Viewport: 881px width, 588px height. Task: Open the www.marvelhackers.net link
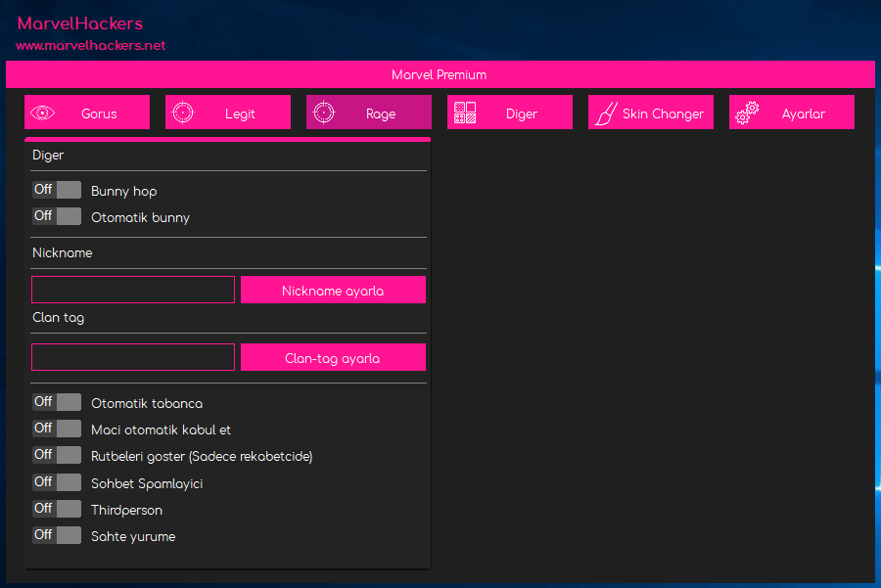(91, 45)
